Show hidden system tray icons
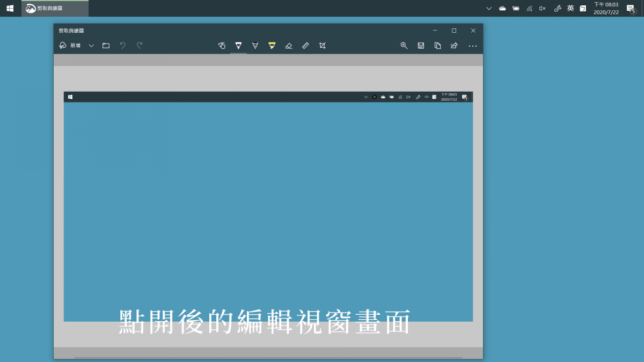644x362 pixels. pos(488,8)
